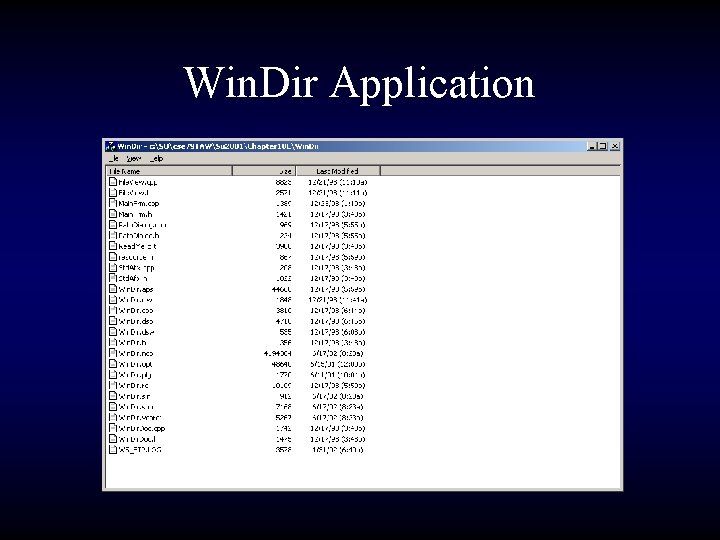Click the file icon beside ReadMe.txt
This screenshot has width=720, height=540.
click(x=113, y=246)
